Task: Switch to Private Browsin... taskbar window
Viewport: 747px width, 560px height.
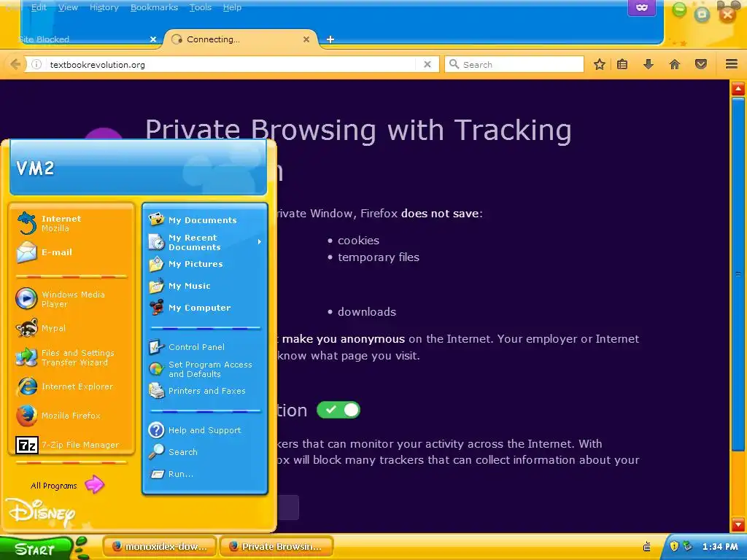Action: click(x=276, y=546)
